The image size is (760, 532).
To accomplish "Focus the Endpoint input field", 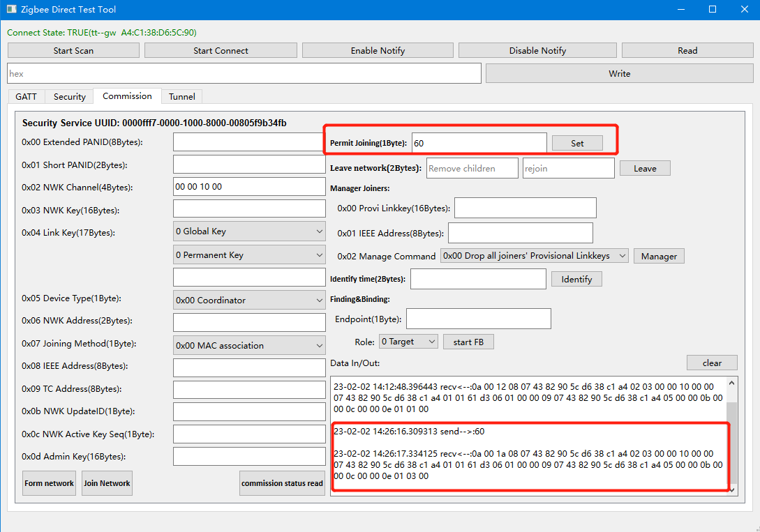I will [478, 319].
